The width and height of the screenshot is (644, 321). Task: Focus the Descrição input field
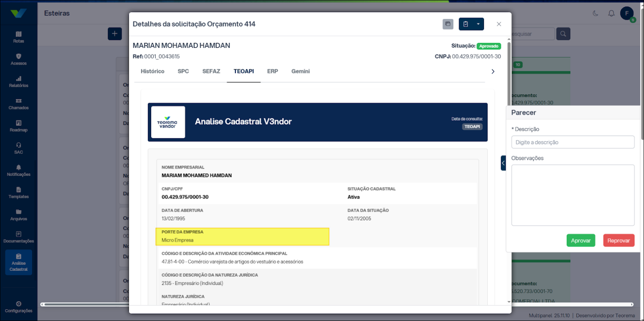point(573,142)
